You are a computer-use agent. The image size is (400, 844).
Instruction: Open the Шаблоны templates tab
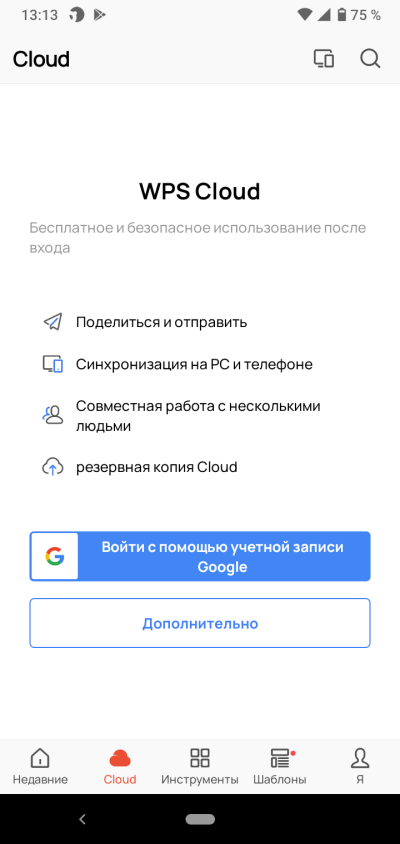[280, 766]
